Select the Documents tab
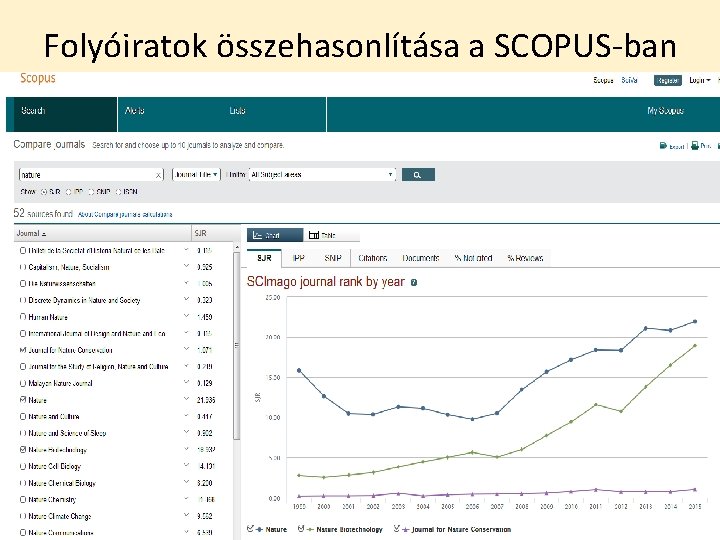720x540 pixels. (421, 258)
